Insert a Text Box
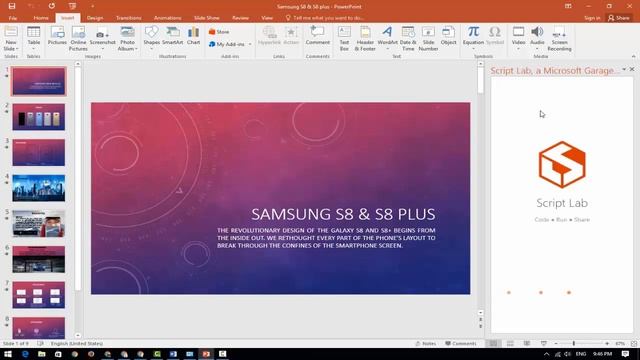Viewport: 640px width, 360px height. click(344, 38)
